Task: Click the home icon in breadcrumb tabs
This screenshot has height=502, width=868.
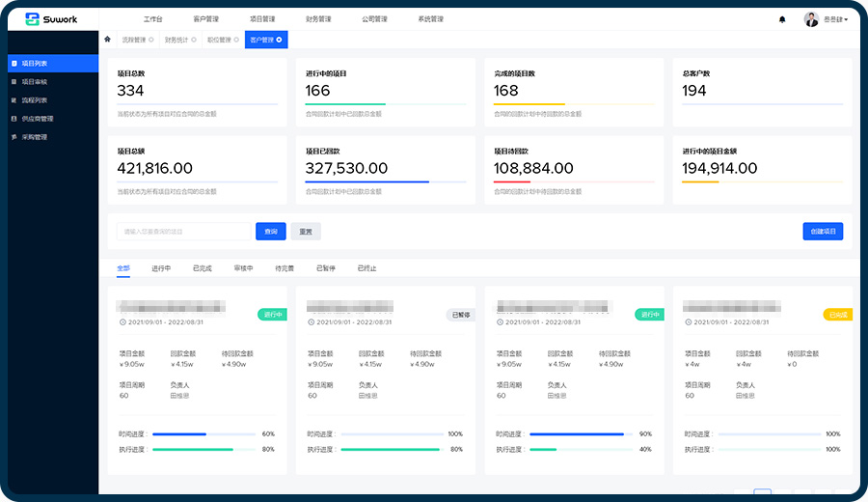Action: tap(107, 40)
